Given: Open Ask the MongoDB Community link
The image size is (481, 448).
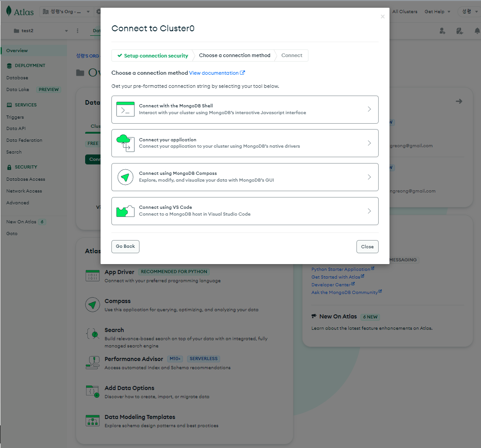Looking at the screenshot, I should click(x=346, y=292).
